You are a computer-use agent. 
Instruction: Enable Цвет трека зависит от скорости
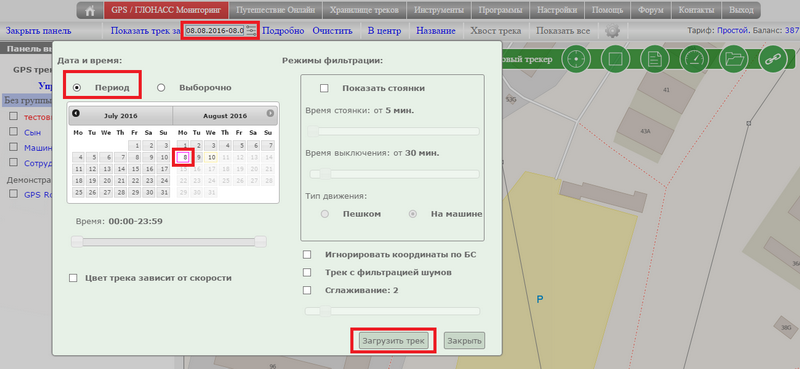(73, 278)
